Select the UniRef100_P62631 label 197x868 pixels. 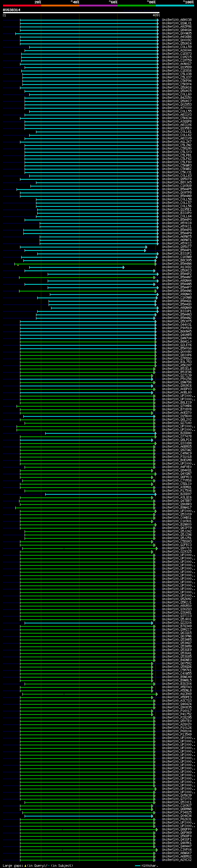tap(177, 819)
